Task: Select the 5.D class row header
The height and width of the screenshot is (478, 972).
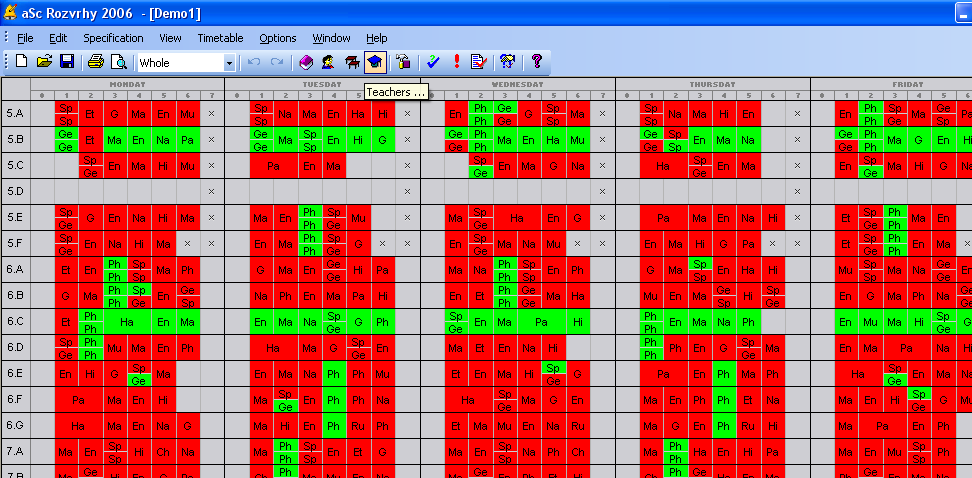Action: pyautogui.click(x=15, y=191)
